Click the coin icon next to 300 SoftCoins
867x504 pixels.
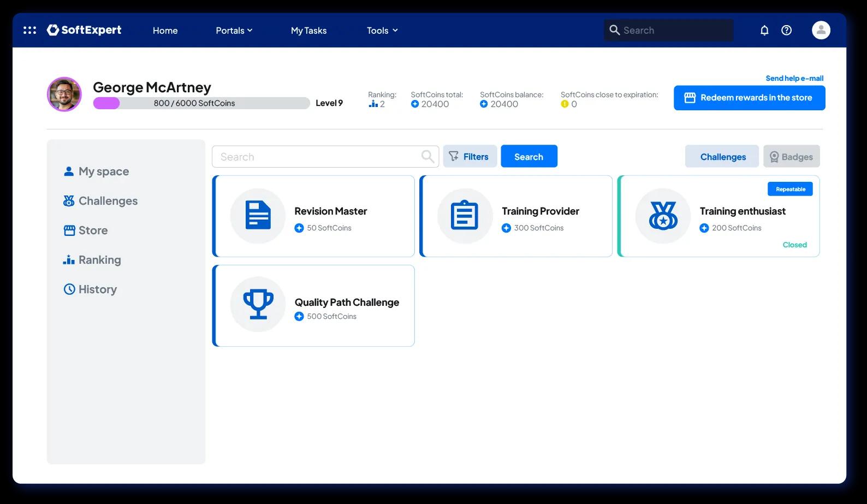pyautogui.click(x=506, y=228)
